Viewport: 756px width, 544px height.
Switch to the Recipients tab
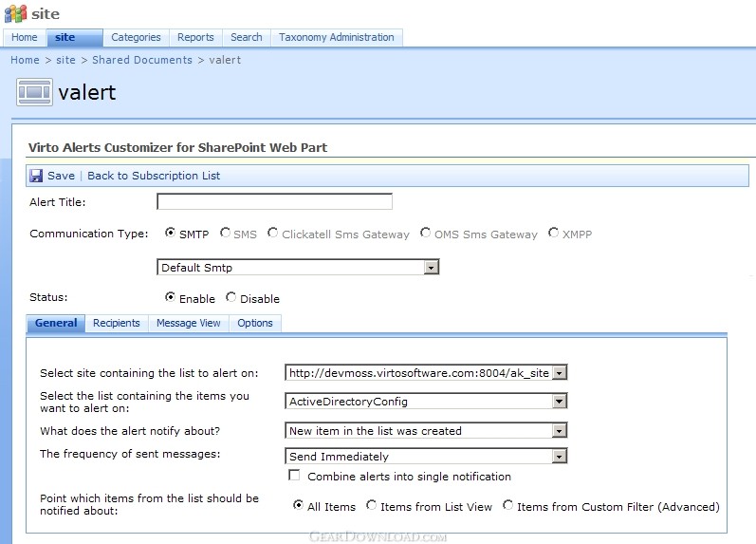pos(117,323)
